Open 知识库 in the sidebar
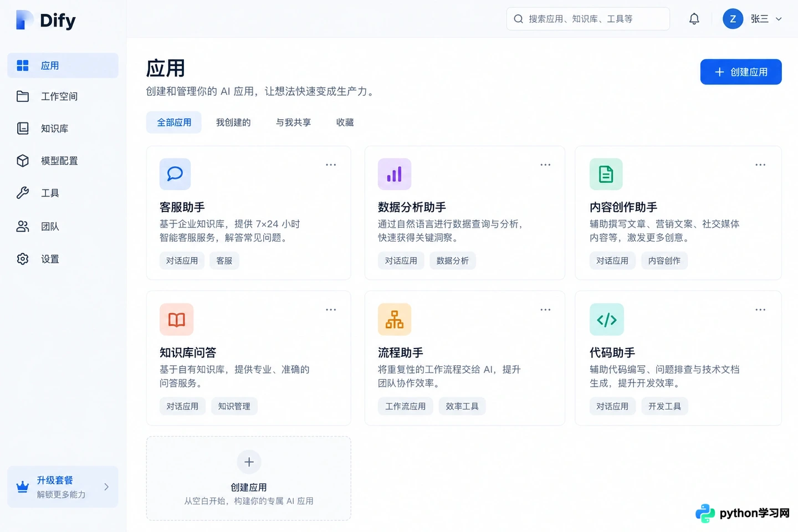Viewport: 798px width, 532px height. tap(63, 129)
